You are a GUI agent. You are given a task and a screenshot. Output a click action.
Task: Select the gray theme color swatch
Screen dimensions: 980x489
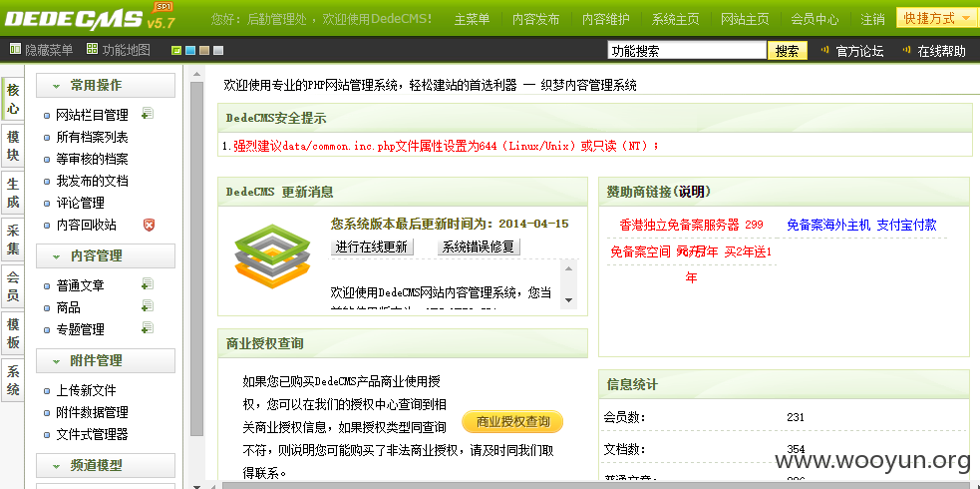tap(217, 51)
